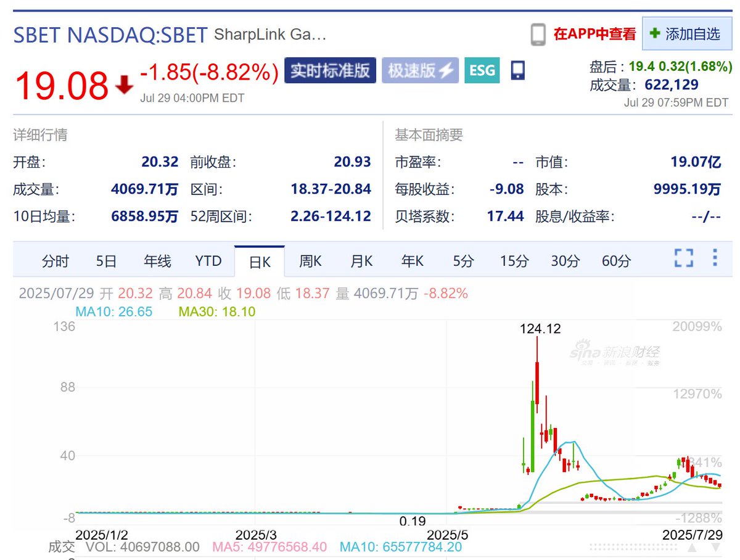This screenshot has width=740, height=560.
Task: Click the after-hours volume 622,129
Action: (672, 84)
